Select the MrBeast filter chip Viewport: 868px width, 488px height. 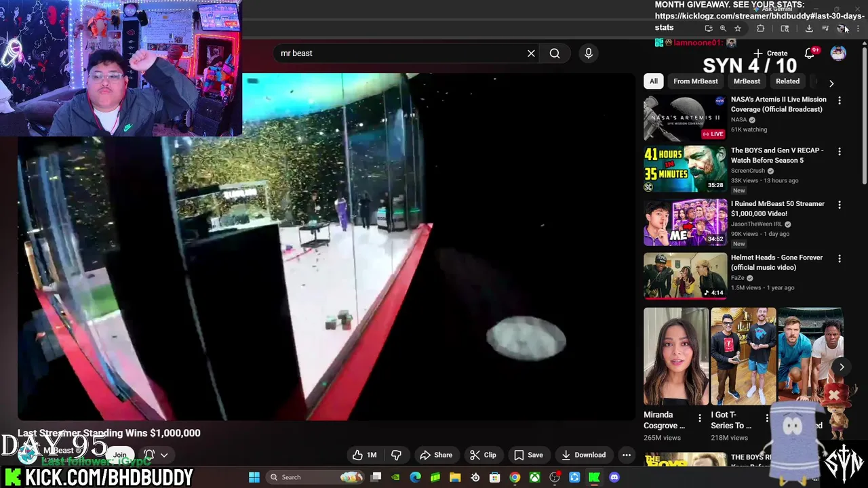point(747,81)
